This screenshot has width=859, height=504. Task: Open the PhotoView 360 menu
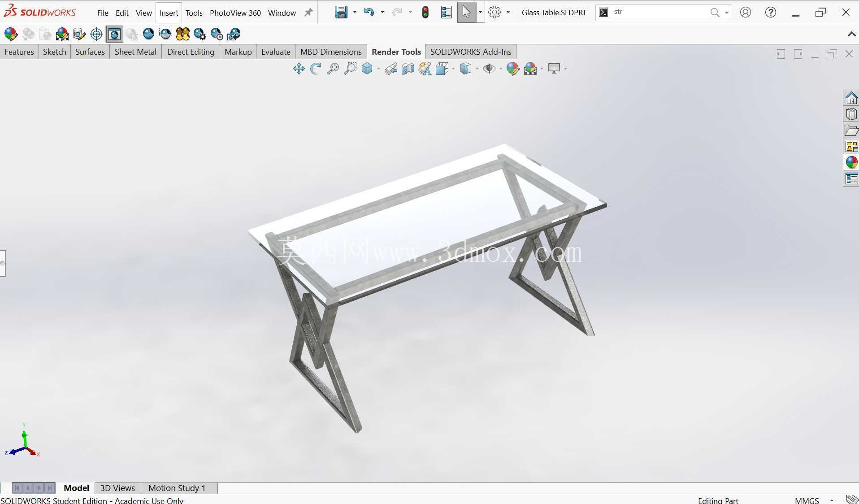point(235,13)
